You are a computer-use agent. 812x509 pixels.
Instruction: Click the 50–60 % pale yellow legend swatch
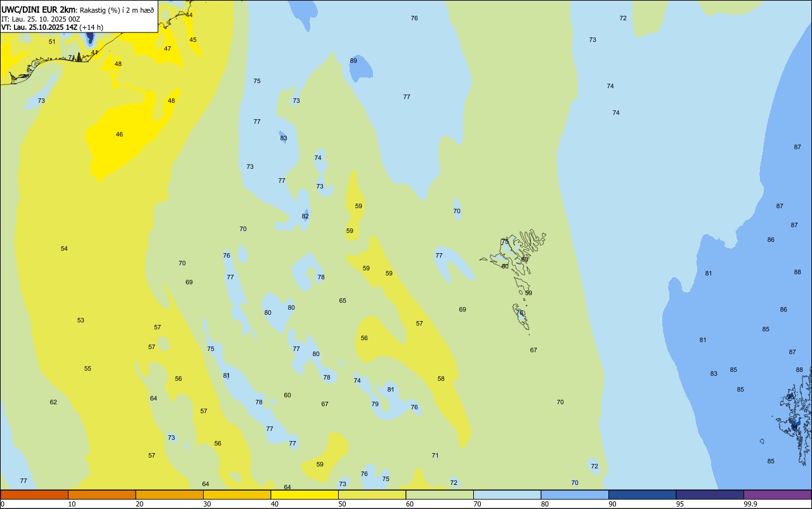coord(372,494)
